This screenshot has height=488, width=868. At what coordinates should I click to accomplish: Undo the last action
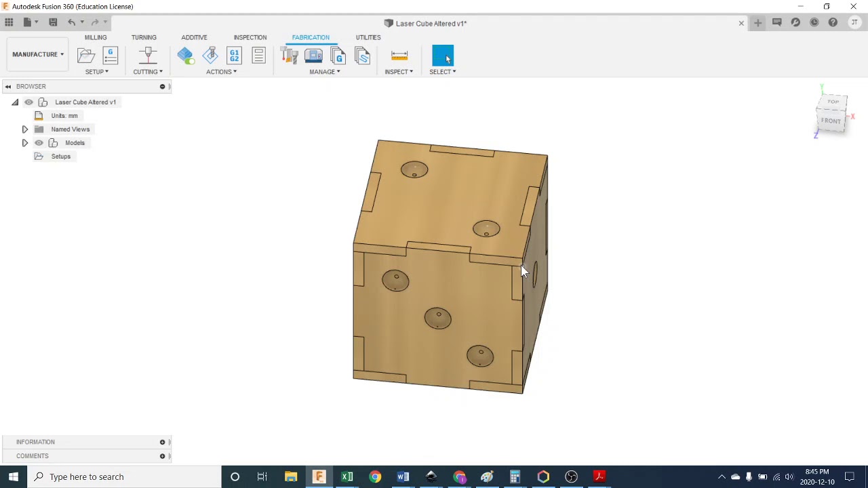coord(71,22)
